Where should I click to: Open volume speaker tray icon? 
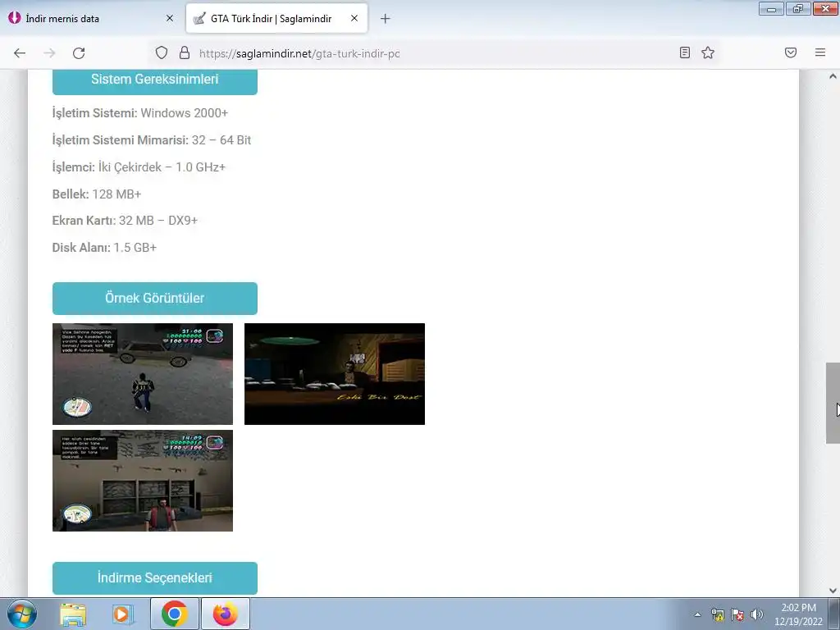pos(756,614)
